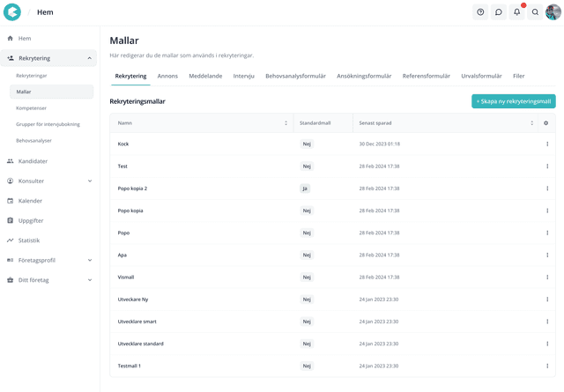Sort table by Namn column
Viewport: 564px width, 392px height.
(x=286, y=123)
